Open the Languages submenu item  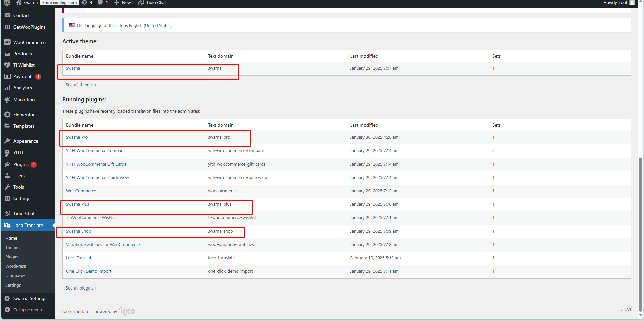[16, 276]
